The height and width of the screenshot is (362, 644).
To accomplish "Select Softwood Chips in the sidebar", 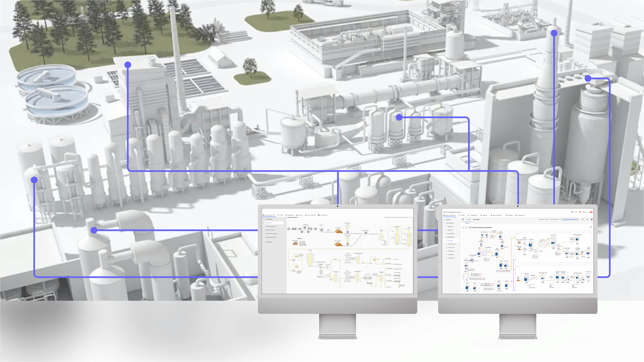I will (271, 227).
